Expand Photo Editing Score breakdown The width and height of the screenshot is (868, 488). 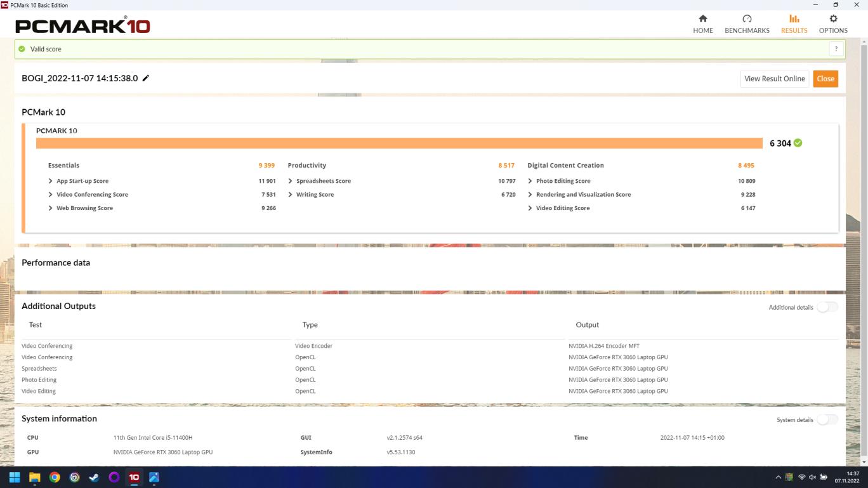tap(530, 181)
